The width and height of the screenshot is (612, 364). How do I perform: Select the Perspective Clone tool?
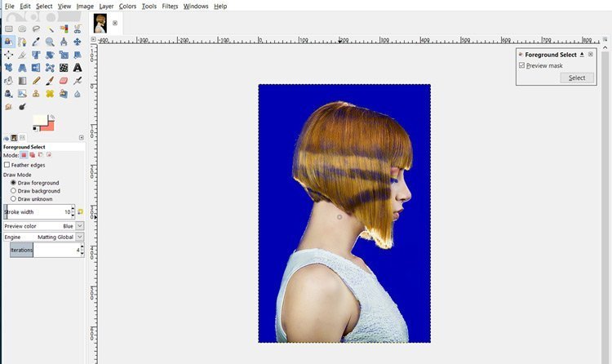click(64, 94)
